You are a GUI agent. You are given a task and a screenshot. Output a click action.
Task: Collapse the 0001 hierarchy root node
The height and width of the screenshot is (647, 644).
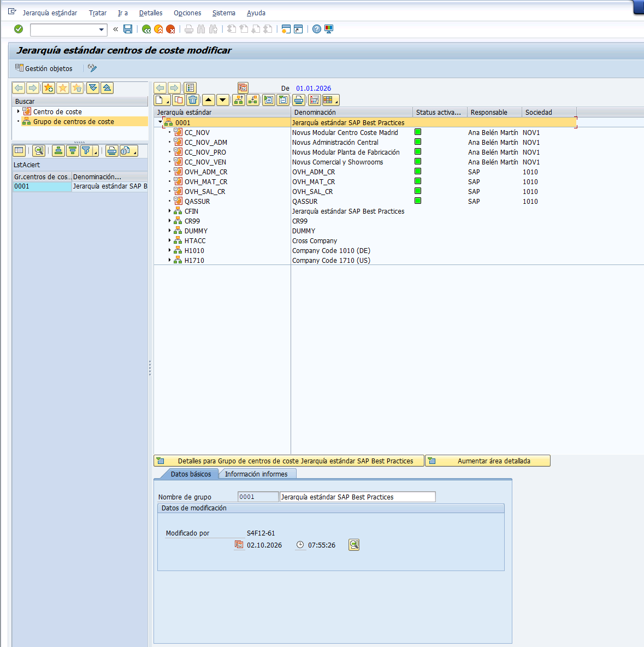161,122
